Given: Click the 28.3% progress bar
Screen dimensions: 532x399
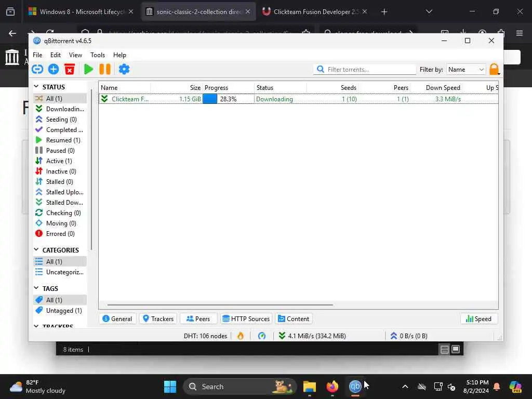Looking at the screenshot, I should (x=228, y=99).
